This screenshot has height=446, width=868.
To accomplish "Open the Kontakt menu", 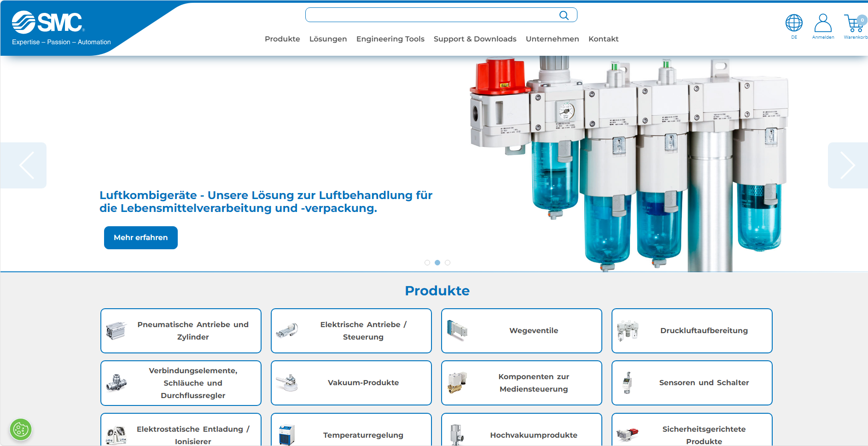I will coord(604,39).
